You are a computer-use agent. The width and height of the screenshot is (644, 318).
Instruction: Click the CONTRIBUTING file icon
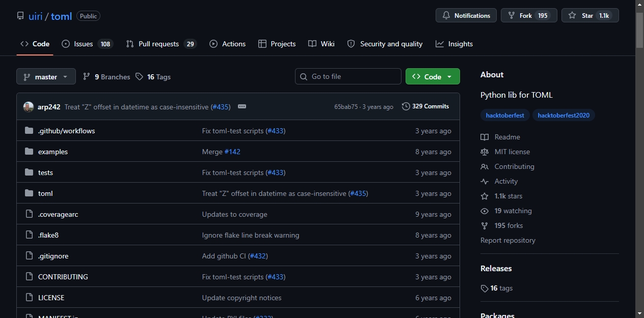coord(29,277)
